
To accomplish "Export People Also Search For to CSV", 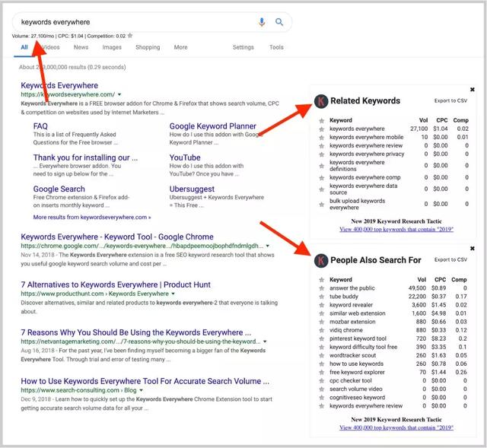I will (450, 259).
